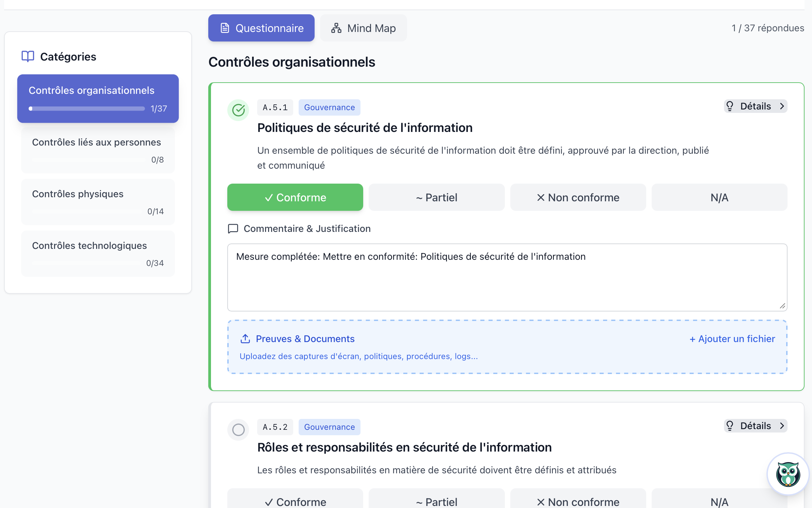This screenshot has width=812, height=508.
Task: Switch to the Mind Map tab
Action: pyautogui.click(x=363, y=28)
